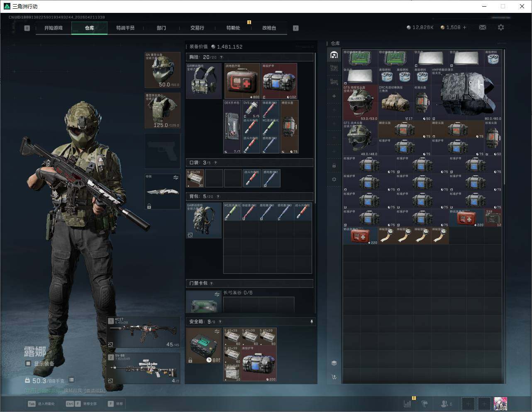Select the DEK surgical kit 7/7
The image size is (532, 412).
pyautogui.click(x=232, y=127)
